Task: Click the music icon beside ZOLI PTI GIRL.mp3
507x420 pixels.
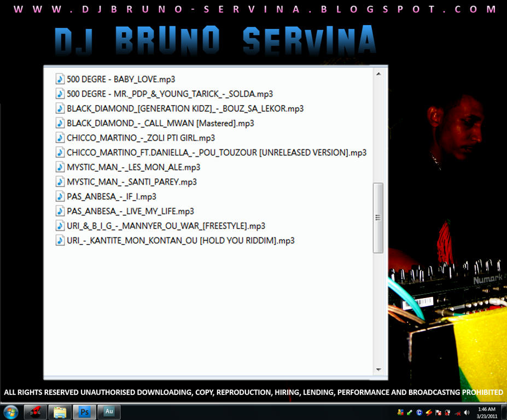Action: (60, 138)
